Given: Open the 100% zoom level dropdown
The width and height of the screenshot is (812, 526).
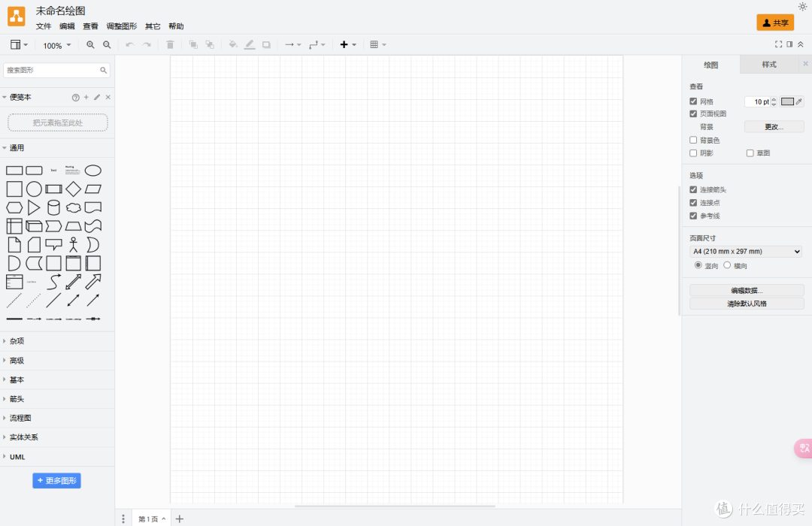Looking at the screenshot, I should [x=57, y=46].
